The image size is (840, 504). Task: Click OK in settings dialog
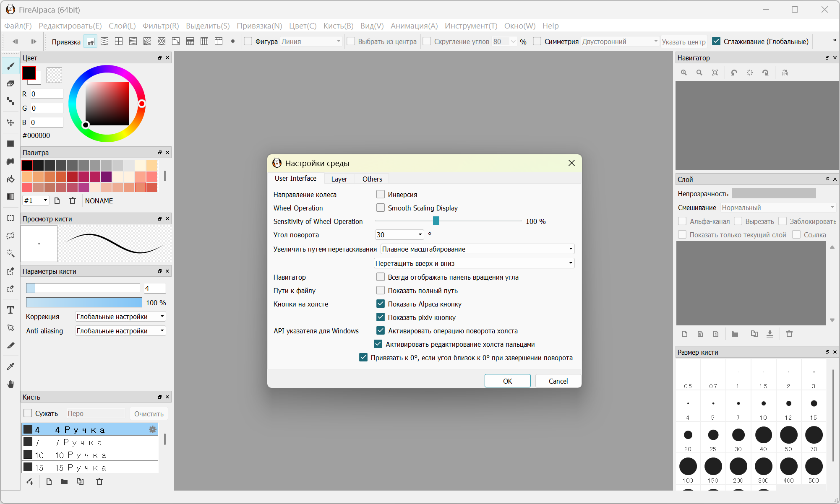[507, 381]
